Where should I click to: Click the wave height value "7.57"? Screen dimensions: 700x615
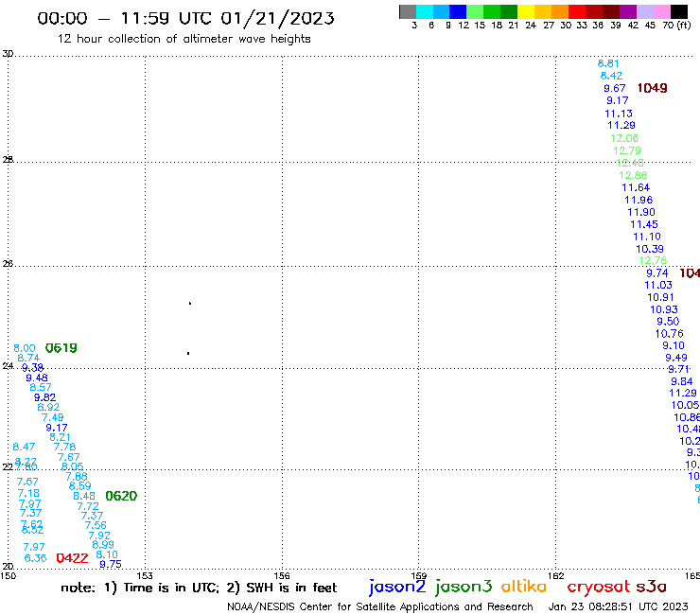(27, 482)
